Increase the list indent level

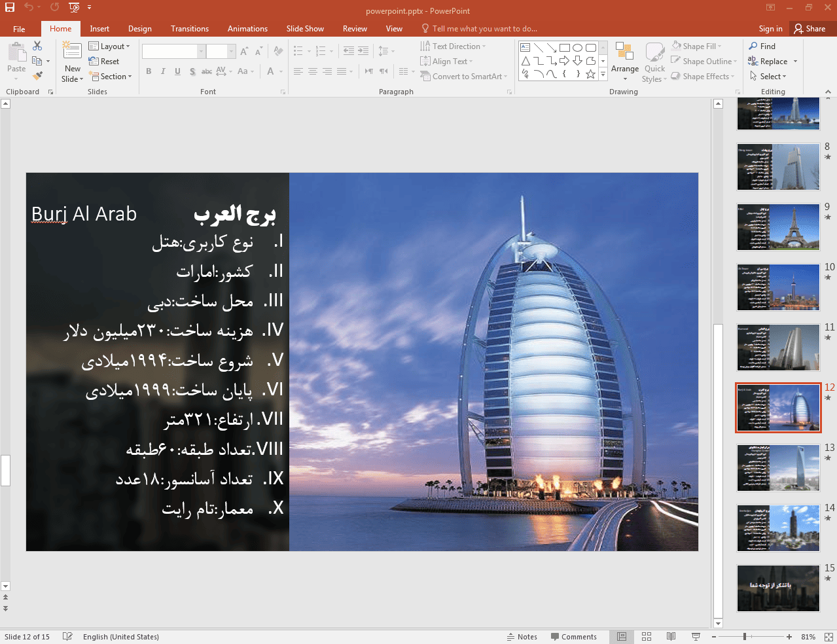(x=363, y=51)
